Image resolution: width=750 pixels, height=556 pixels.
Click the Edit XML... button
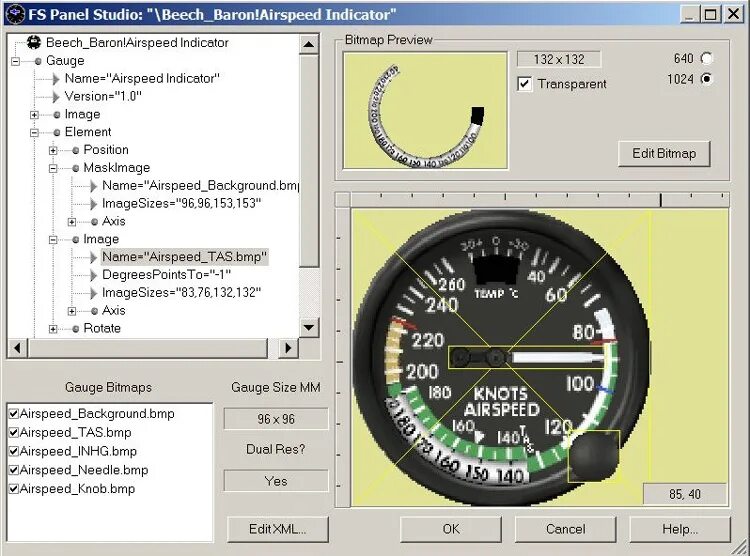(277, 529)
